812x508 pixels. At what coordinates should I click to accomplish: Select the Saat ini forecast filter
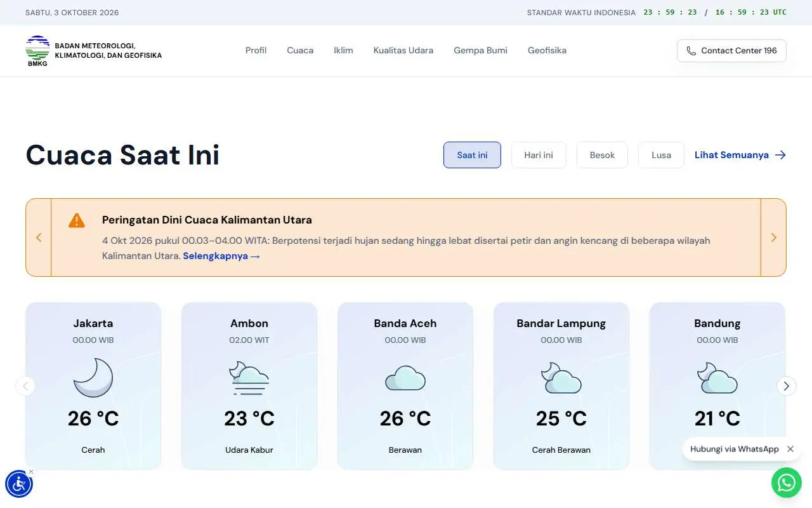pyautogui.click(x=472, y=155)
